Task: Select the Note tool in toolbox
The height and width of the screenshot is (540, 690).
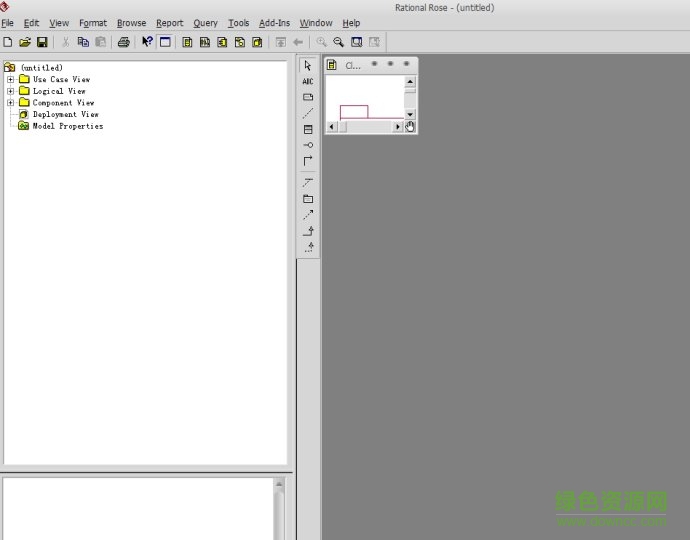Action: point(308,97)
